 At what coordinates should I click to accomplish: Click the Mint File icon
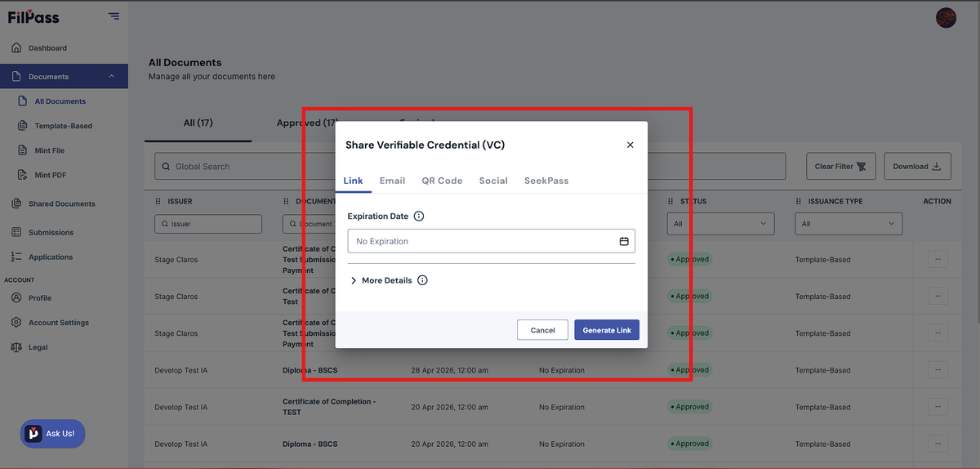[x=23, y=150]
